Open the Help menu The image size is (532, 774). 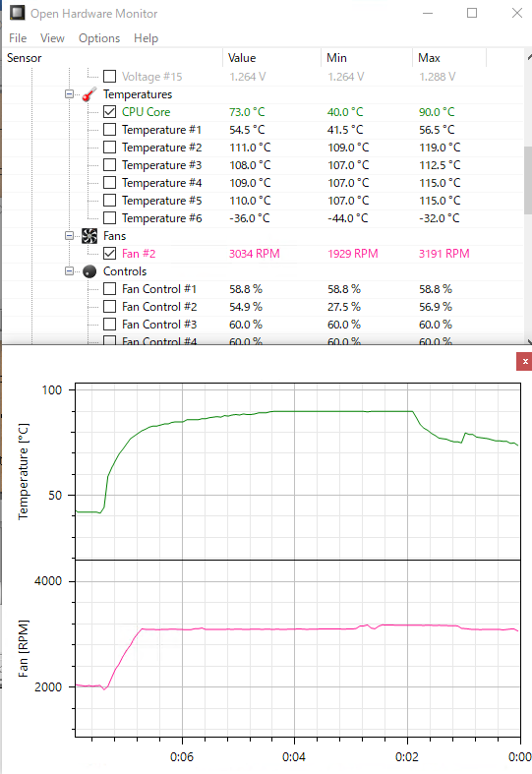(147, 38)
